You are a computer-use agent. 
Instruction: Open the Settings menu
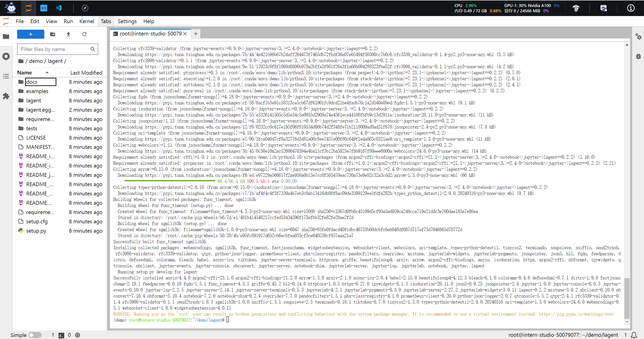click(127, 21)
